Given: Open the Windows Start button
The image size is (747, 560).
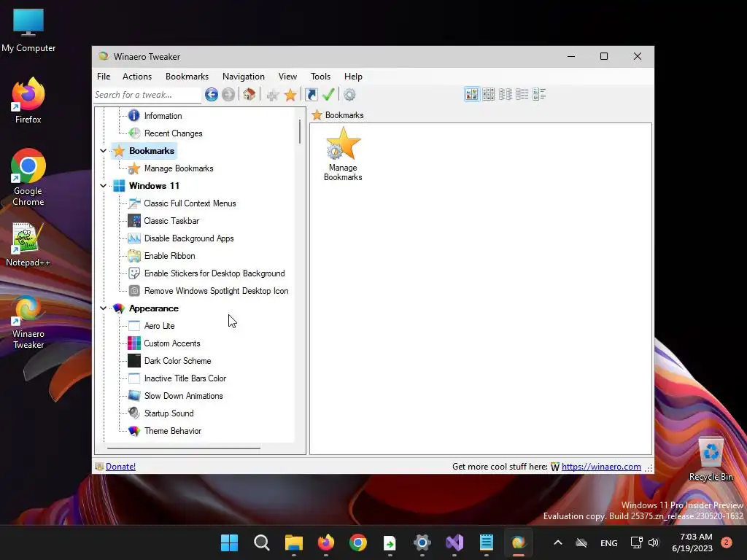Looking at the screenshot, I should point(230,542).
